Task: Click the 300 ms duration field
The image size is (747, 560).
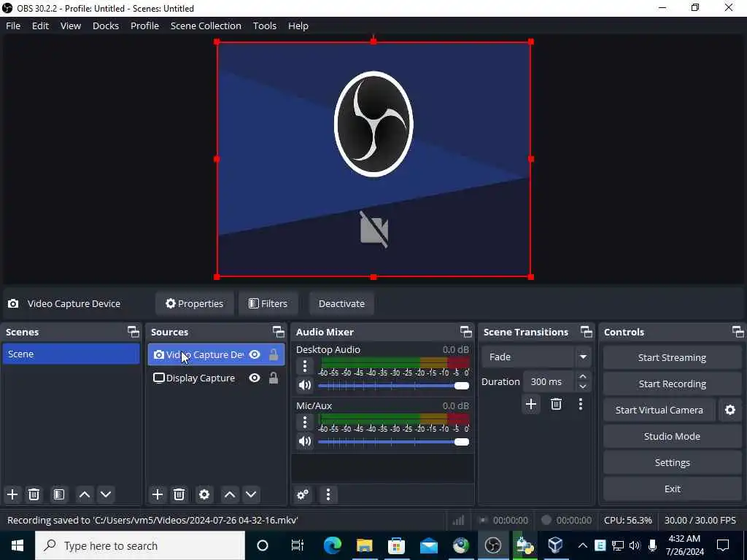Action: pos(549,381)
